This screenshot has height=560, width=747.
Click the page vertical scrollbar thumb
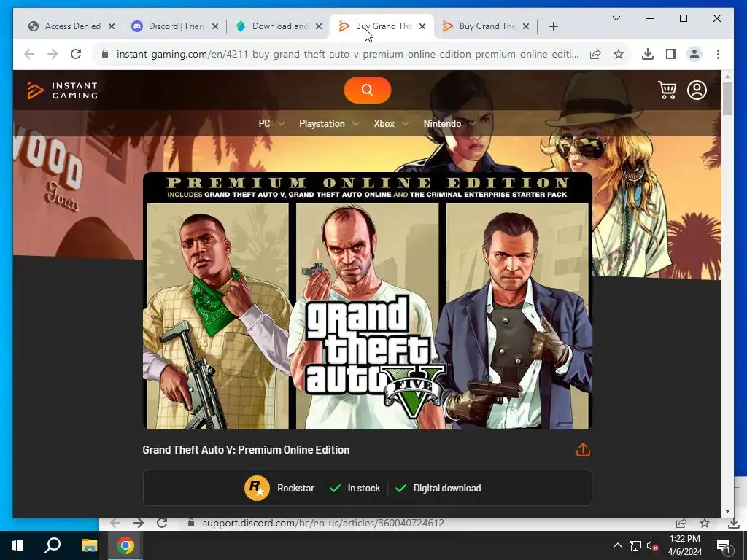(727, 98)
